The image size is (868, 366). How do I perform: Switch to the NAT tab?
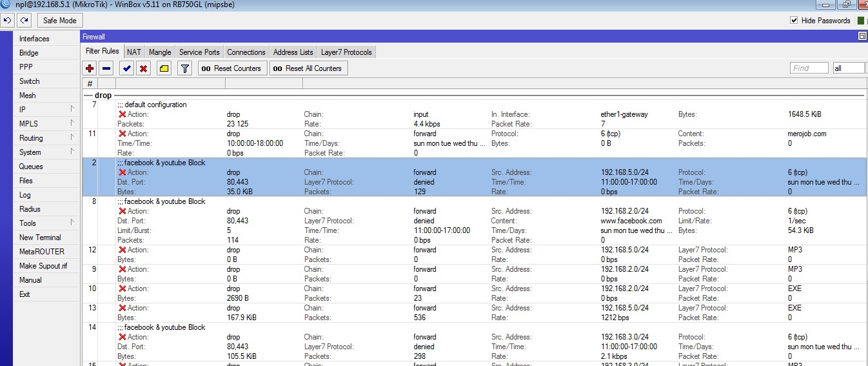click(x=133, y=52)
